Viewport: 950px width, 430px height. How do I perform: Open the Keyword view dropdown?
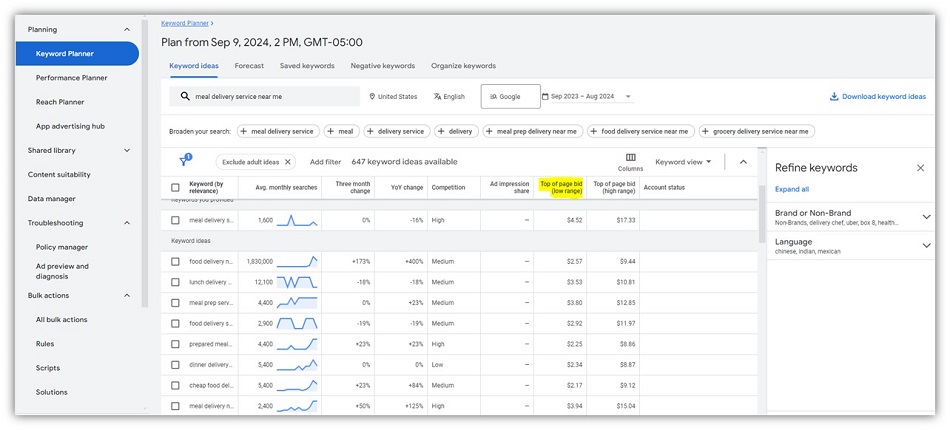click(683, 161)
